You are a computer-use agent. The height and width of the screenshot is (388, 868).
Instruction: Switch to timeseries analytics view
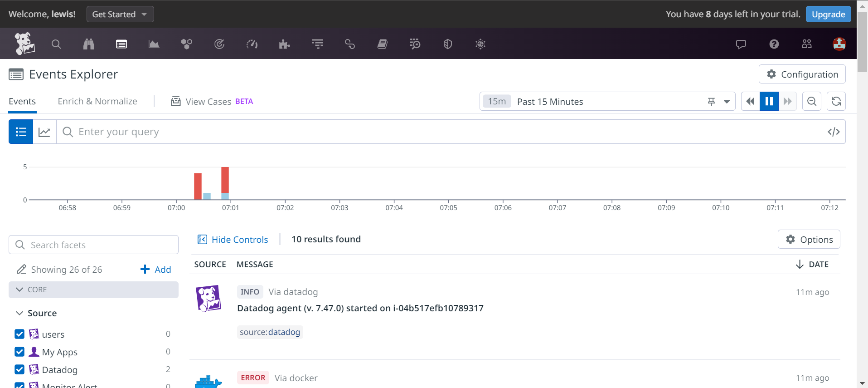(x=44, y=132)
